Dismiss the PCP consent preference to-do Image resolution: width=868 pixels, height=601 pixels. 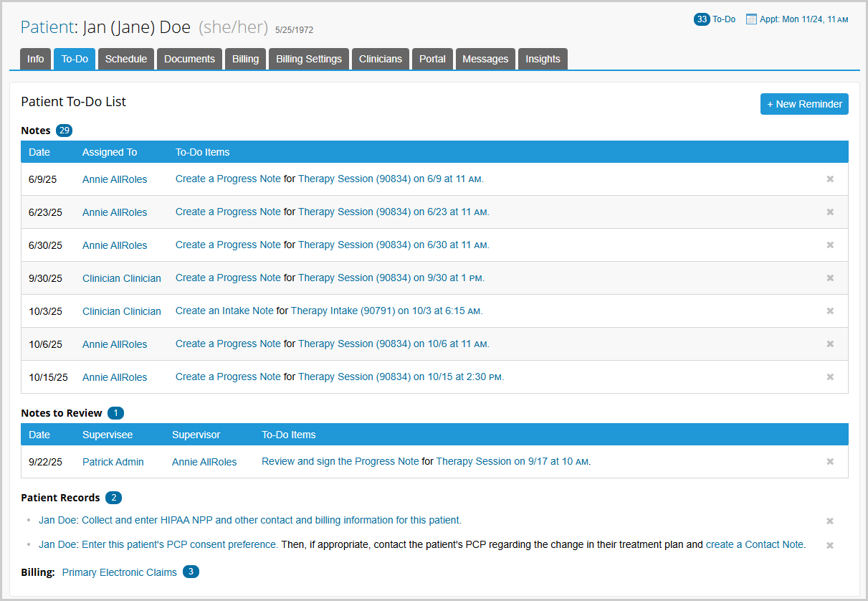[830, 546]
